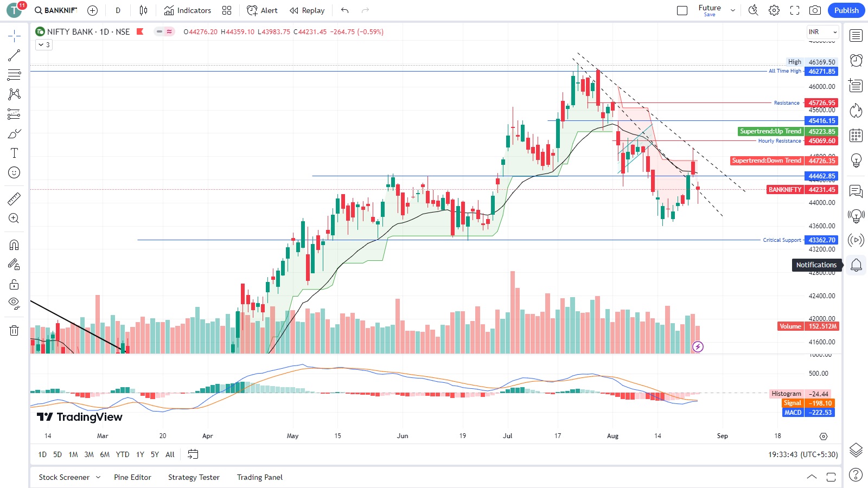This screenshot has width=868, height=488.
Task: Select the ruler measure tool
Action: pyautogui.click(x=14, y=199)
